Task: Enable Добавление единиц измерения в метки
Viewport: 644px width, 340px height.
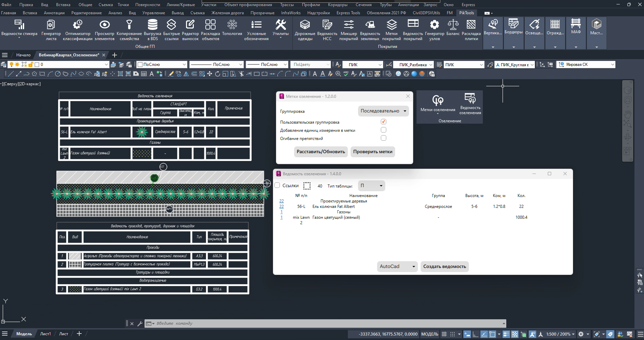Action: coord(384,130)
